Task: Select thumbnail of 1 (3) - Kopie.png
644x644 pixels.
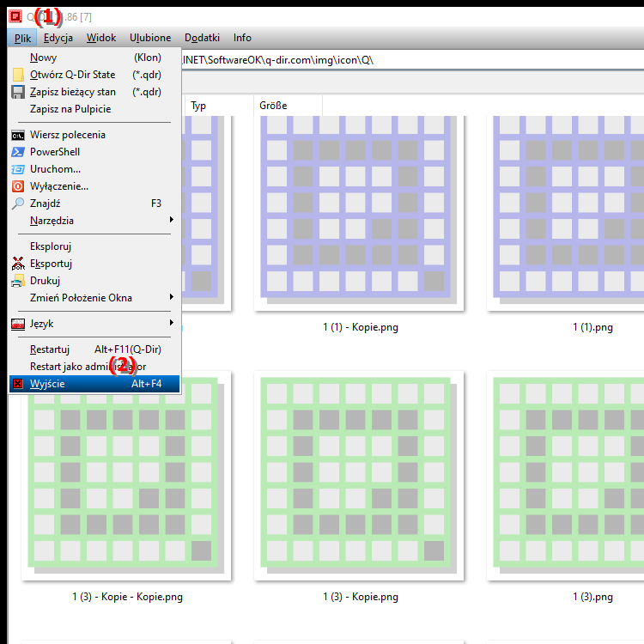Action: coord(359,476)
